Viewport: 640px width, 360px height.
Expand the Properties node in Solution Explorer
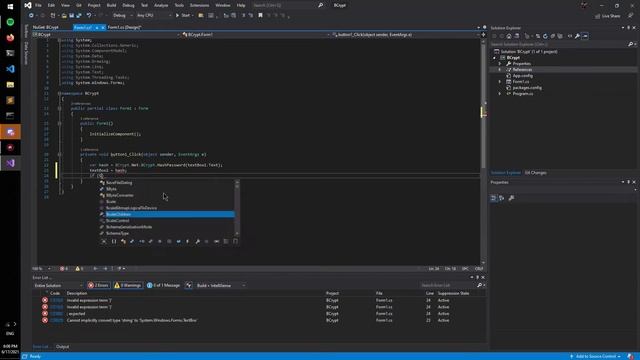[500, 64]
